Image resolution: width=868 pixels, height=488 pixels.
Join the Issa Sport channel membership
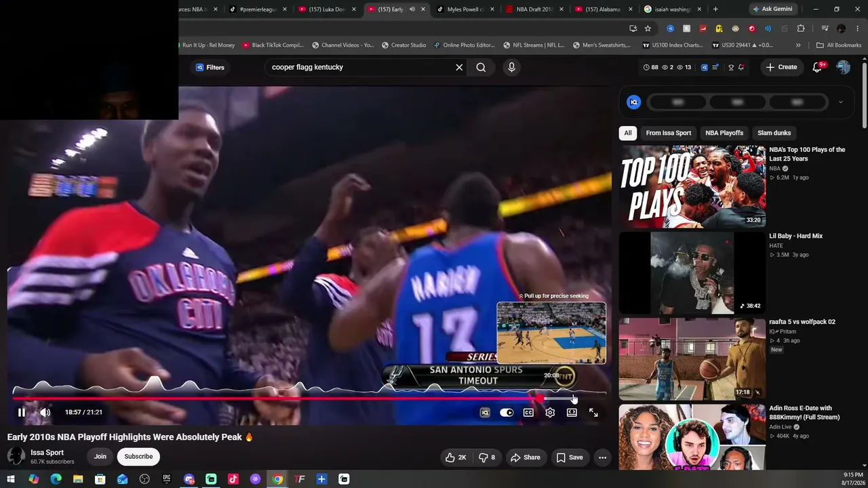click(100, 456)
